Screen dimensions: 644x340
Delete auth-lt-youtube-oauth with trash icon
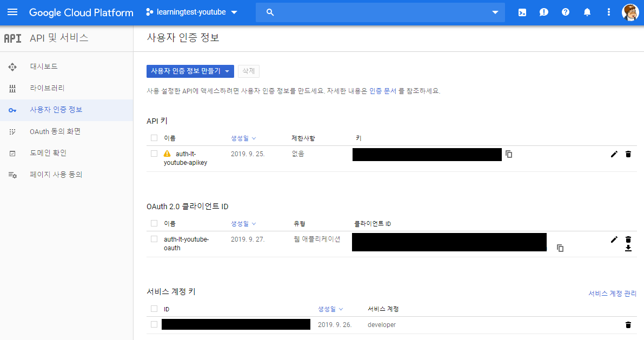coord(628,239)
